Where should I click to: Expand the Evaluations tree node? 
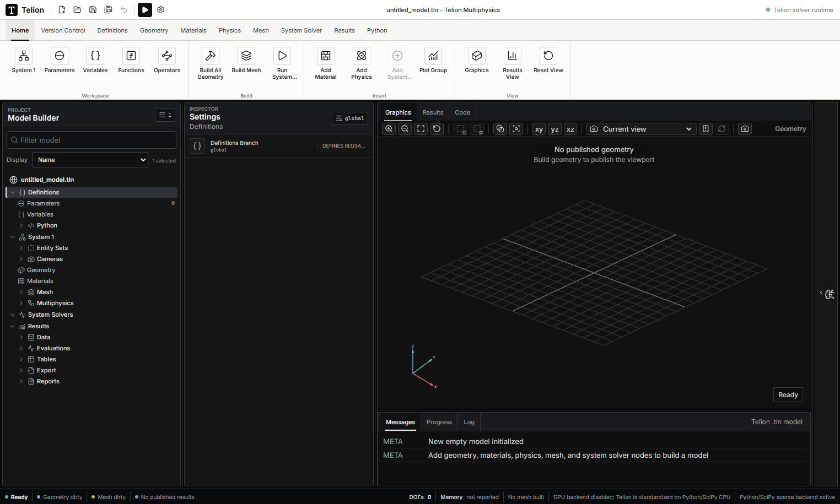click(x=21, y=349)
